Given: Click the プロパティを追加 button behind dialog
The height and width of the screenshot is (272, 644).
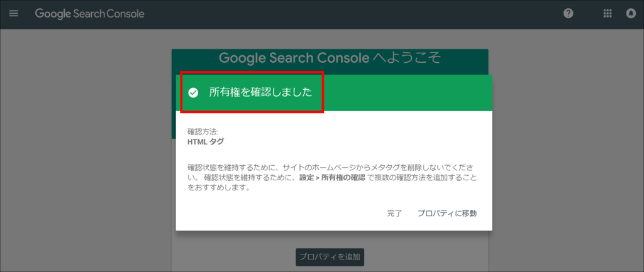Looking at the screenshot, I should 330,257.
